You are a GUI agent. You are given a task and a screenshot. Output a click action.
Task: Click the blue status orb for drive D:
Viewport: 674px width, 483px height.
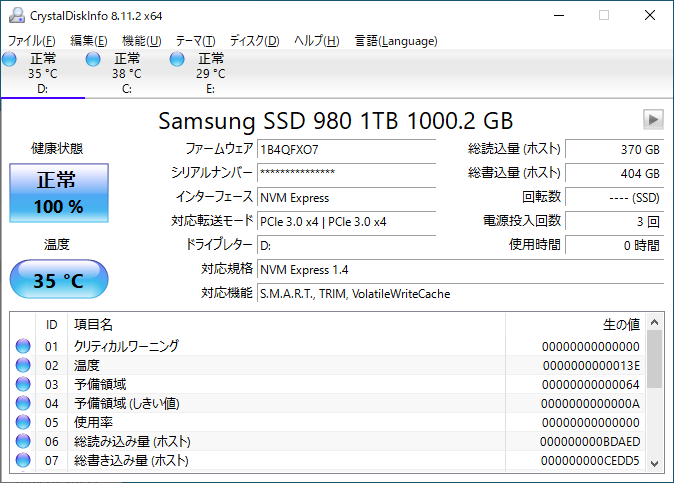pos(9,59)
